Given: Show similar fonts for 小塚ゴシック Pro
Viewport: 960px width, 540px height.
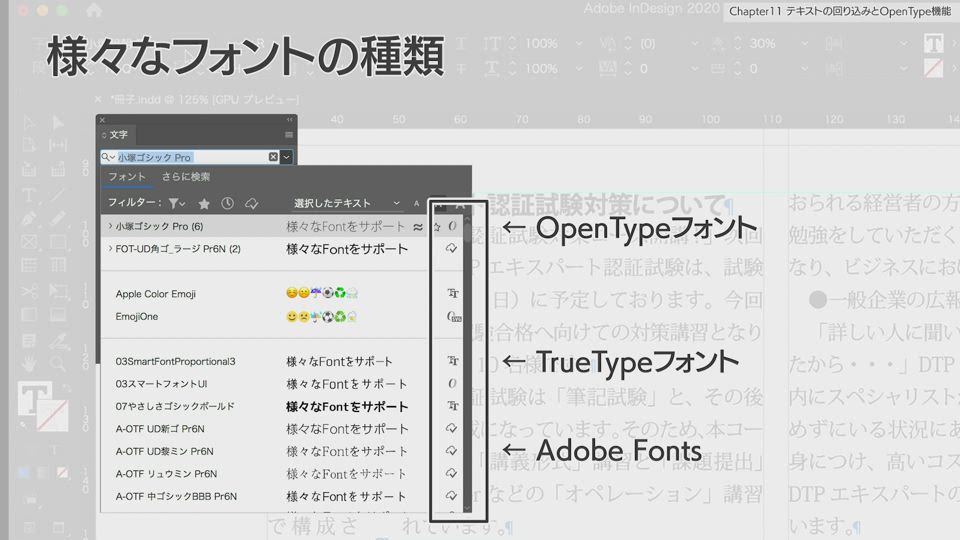Looking at the screenshot, I should 418,227.
